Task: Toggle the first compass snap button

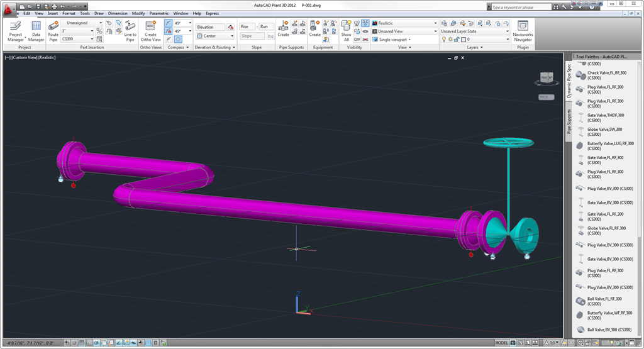Action: [x=169, y=23]
